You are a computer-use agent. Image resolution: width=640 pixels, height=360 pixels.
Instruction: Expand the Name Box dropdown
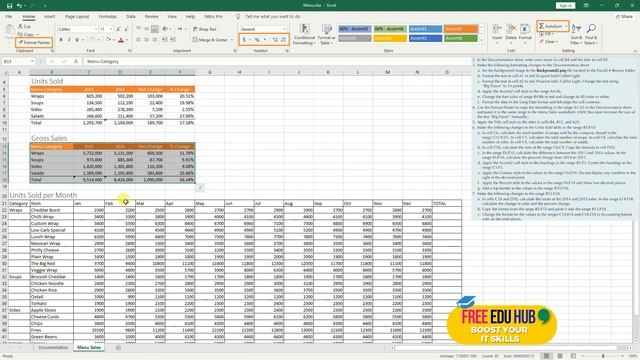(x=32, y=61)
